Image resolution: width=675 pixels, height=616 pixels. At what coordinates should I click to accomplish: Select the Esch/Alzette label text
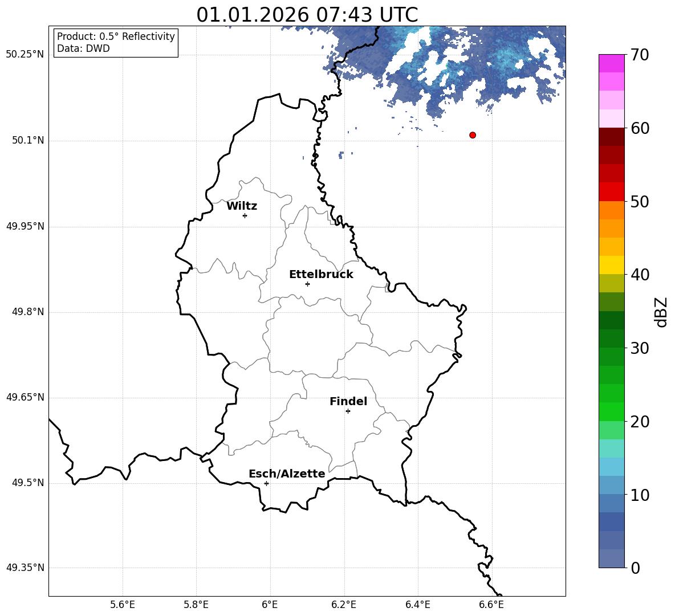click(x=287, y=474)
